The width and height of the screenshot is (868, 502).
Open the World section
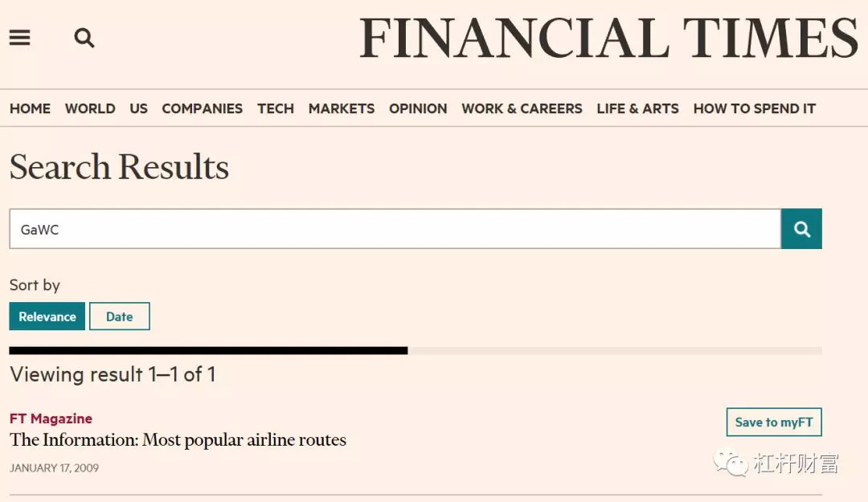[x=90, y=108]
